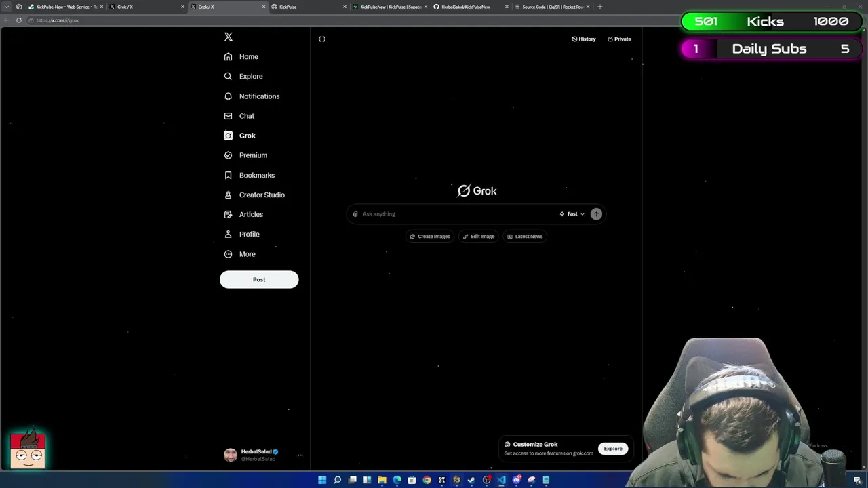Open a new browser tab

[599, 7]
